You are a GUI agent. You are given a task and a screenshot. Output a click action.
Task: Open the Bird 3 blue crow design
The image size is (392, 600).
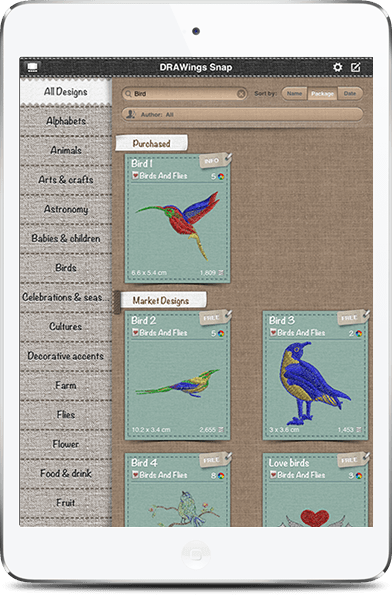315,383
